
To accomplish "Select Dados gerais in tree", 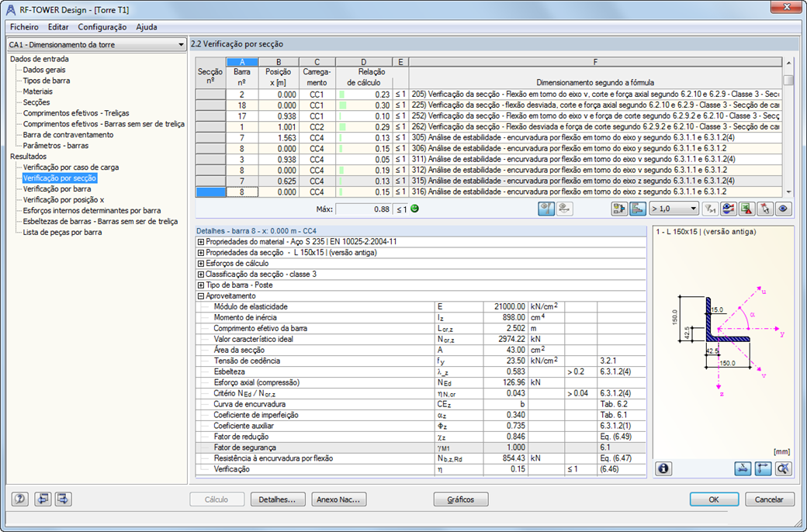I will (x=44, y=70).
